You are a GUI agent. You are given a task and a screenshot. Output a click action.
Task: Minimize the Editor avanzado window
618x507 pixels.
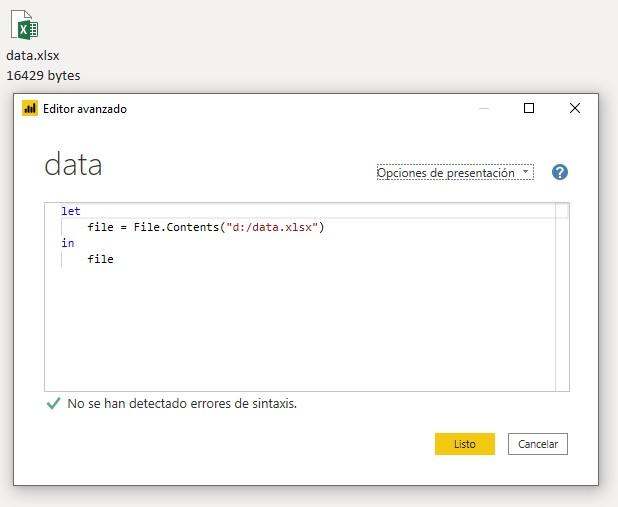pyautogui.click(x=484, y=109)
